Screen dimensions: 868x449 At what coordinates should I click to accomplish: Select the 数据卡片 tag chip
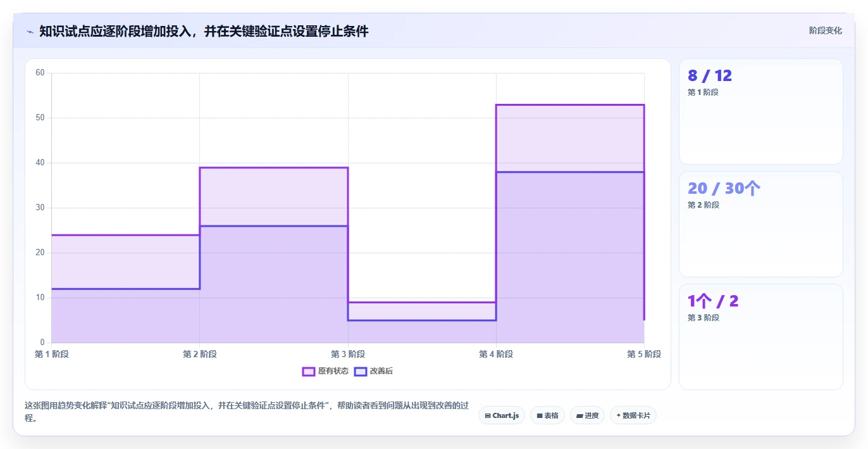point(633,415)
